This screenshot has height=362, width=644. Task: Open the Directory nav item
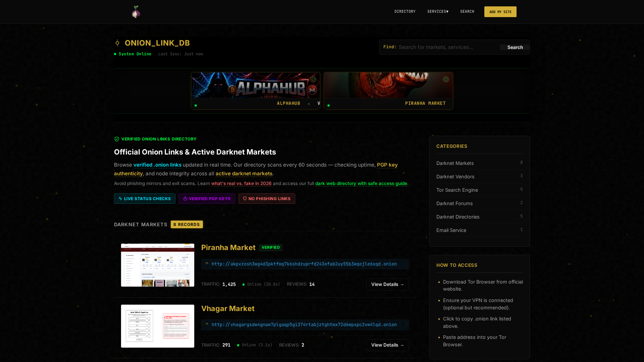pos(405,11)
